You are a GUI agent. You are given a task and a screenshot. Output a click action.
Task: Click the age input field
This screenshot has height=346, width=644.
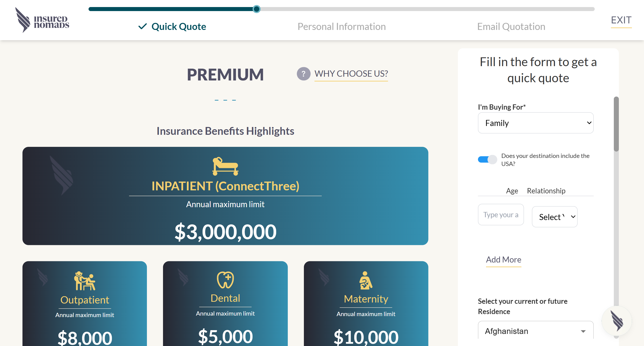click(x=501, y=215)
